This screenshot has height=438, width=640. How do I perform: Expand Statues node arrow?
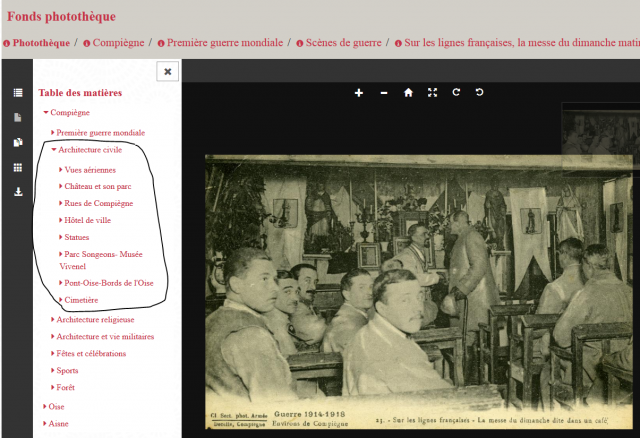[61, 237]
